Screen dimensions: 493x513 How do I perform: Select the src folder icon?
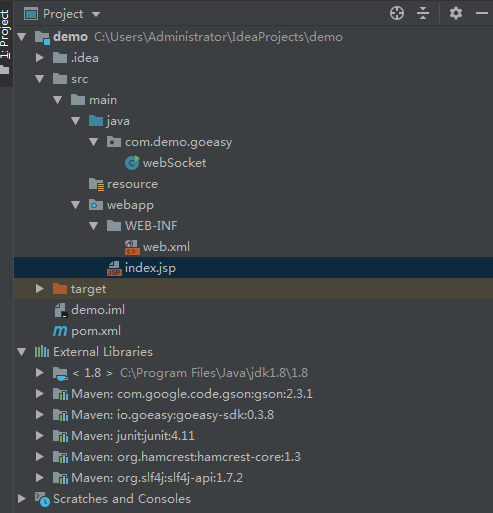[60, 79]
